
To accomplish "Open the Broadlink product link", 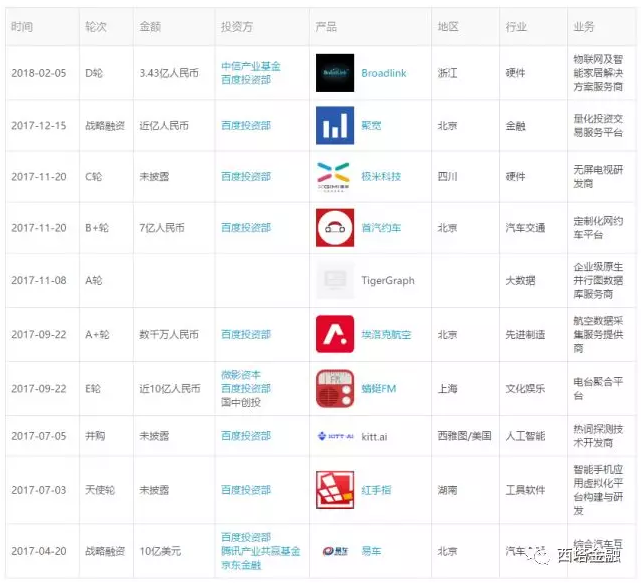I will [384, 73].
